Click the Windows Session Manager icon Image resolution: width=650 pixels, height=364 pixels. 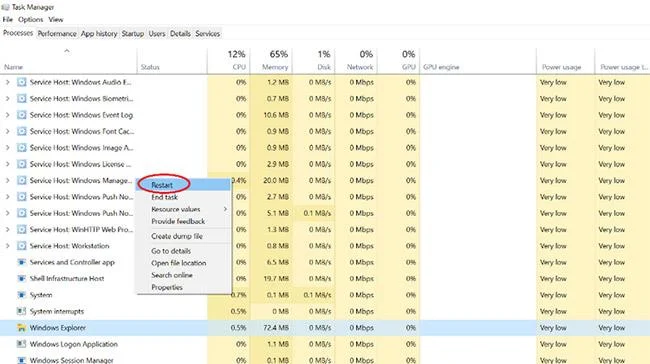pos(22,360)
